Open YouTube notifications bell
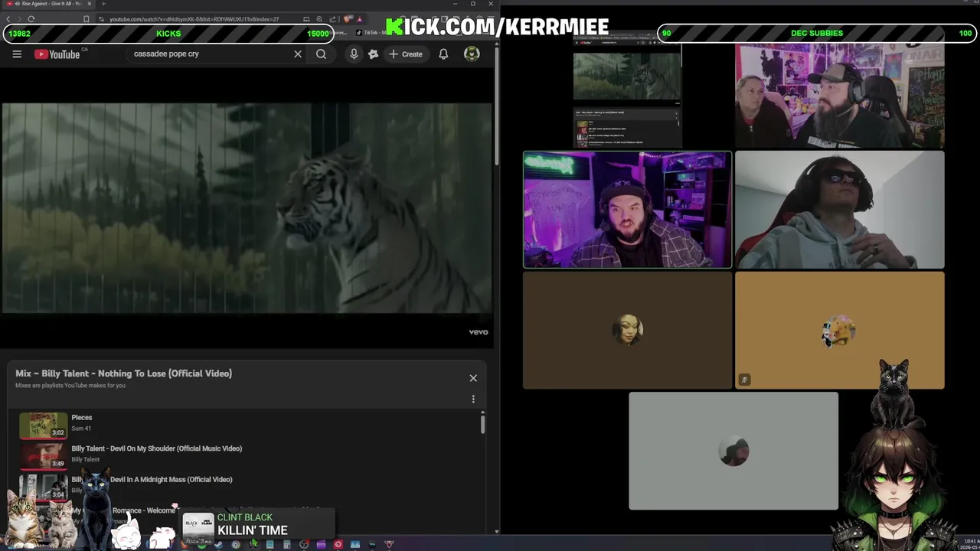 (x=443, y=54)
